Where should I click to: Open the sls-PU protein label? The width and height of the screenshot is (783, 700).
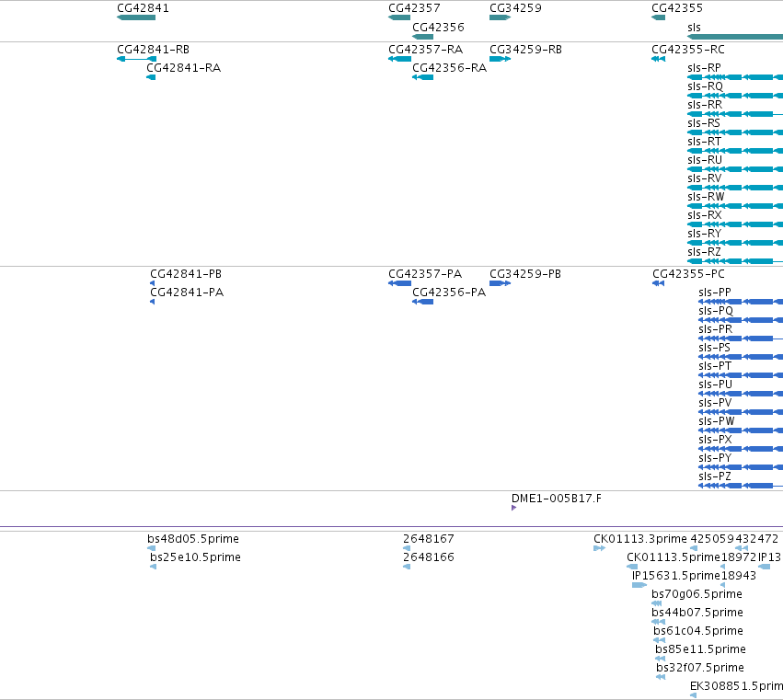(x=716, y=384)
